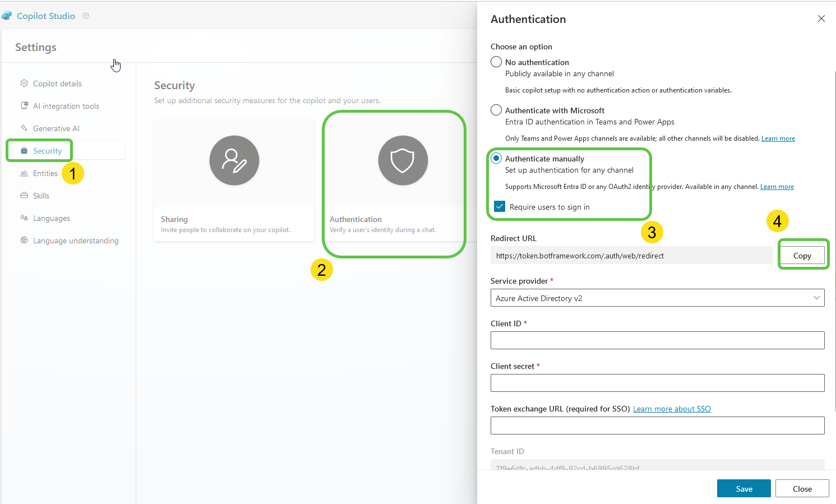
Task: Click the Skills icon in the sidebar
Action: click(24, 195)
